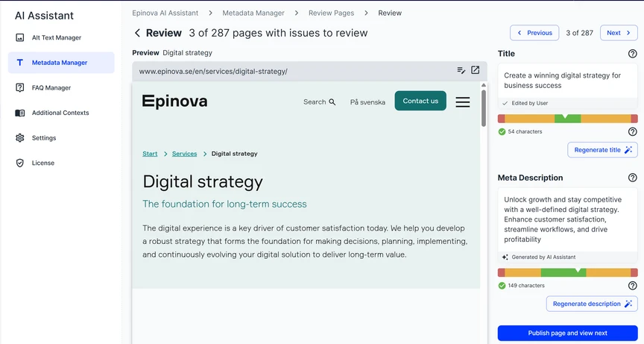Click 'The foundation for long-term success' subtitle

224,204
